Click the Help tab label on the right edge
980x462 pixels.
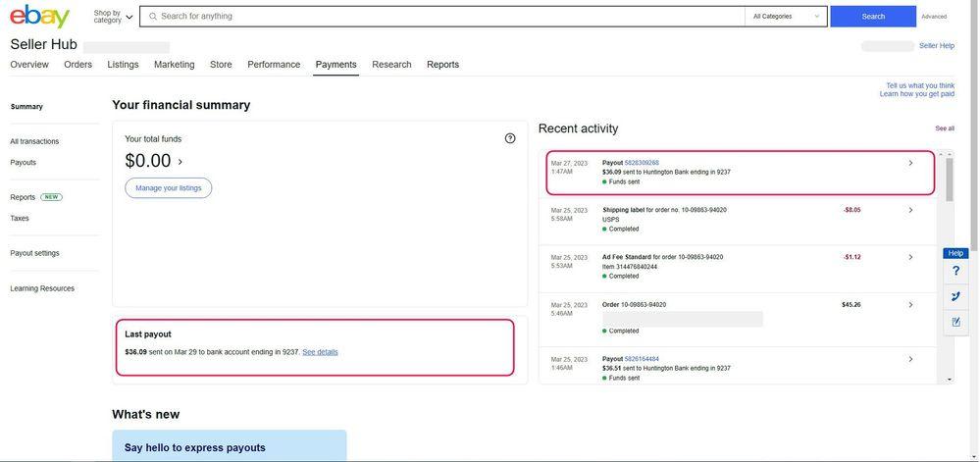click(955, 253)
